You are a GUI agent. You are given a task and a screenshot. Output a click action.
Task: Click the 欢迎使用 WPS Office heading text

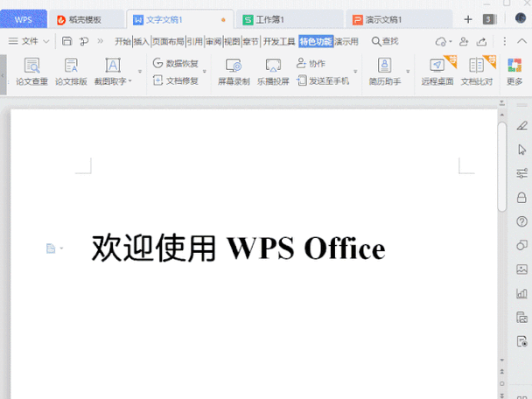coord(239,248)
